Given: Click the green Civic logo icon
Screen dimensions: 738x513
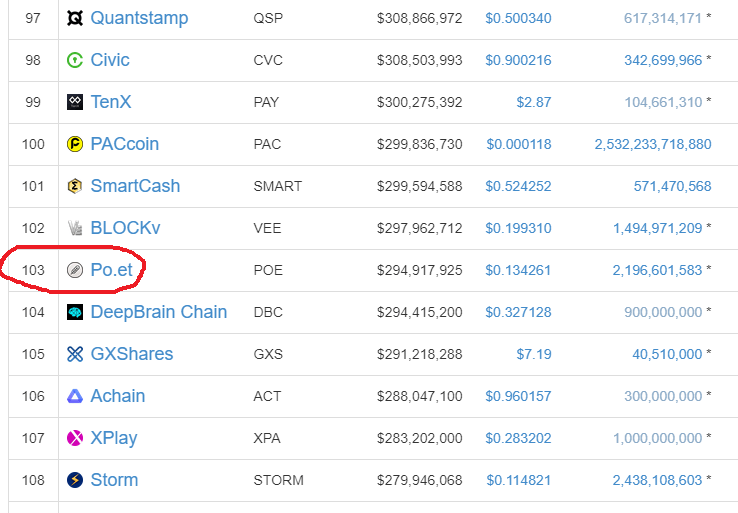Looking at the screenshot, I should (x=75, y=60).
